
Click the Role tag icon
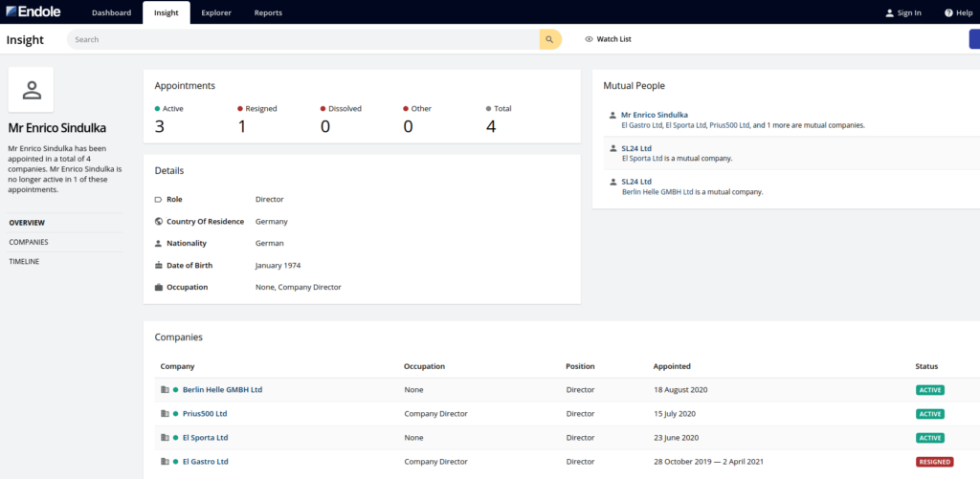[x=158, y=200]
